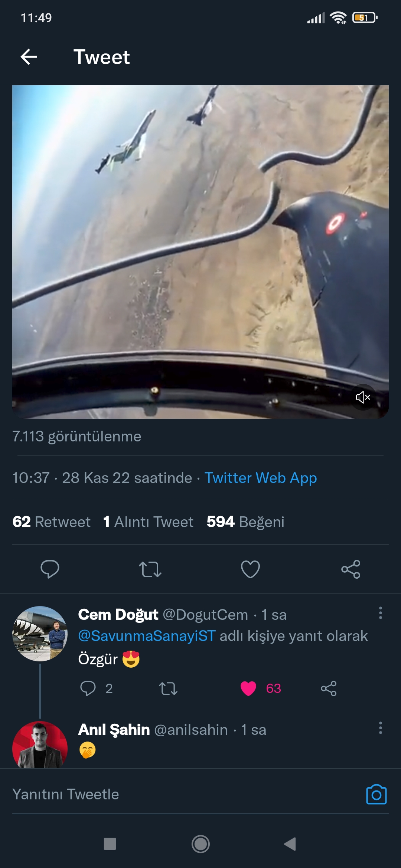Open Cem Doğut's profile picture
This screenshot has height=868, width=401.
pyautogui.click(x=40, y=634)
